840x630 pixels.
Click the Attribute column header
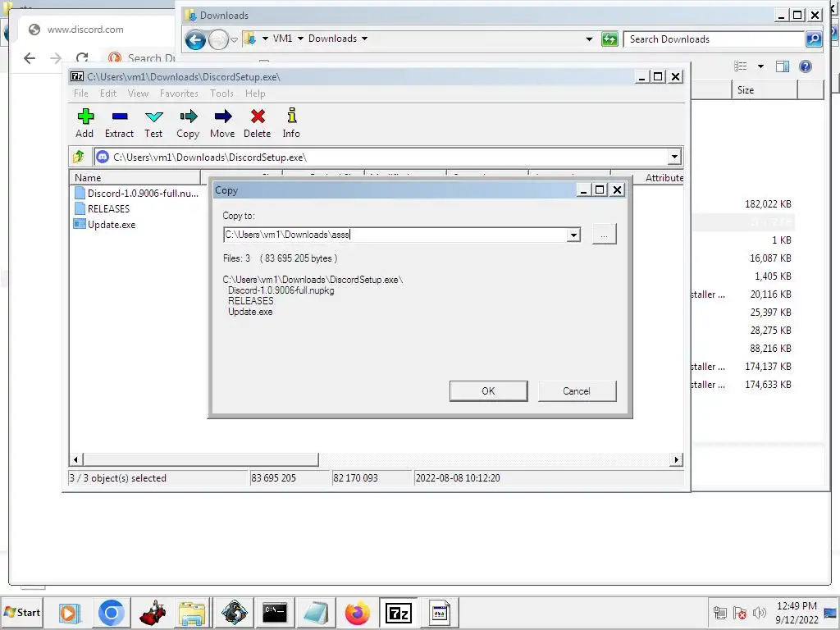click(x=664, y=178)
